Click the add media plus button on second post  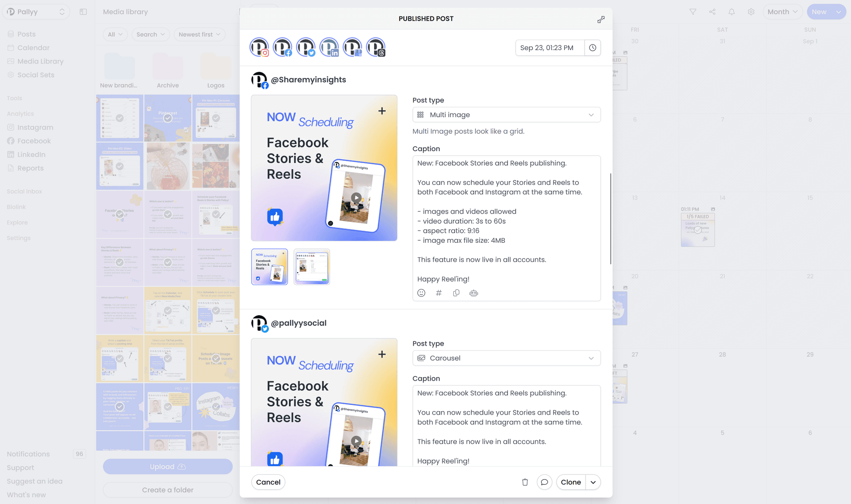point(382,354)
